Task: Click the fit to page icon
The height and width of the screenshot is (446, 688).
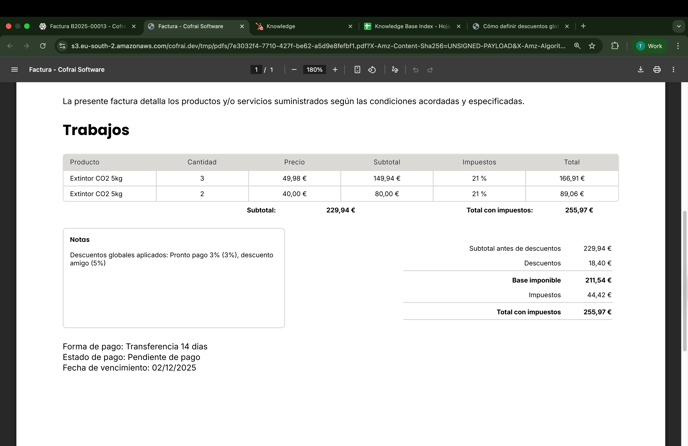Action: click(x=357, y=69)
